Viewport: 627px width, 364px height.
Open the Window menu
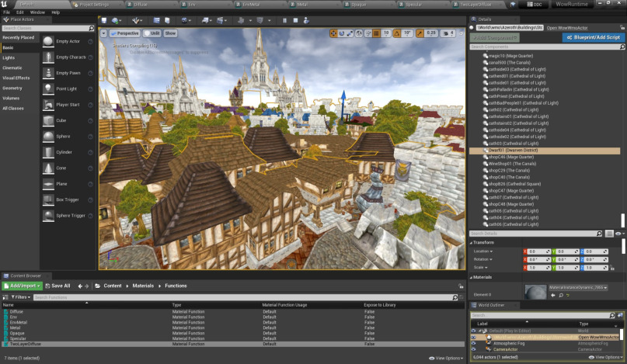pyautogui.click(x=37, y=12)
